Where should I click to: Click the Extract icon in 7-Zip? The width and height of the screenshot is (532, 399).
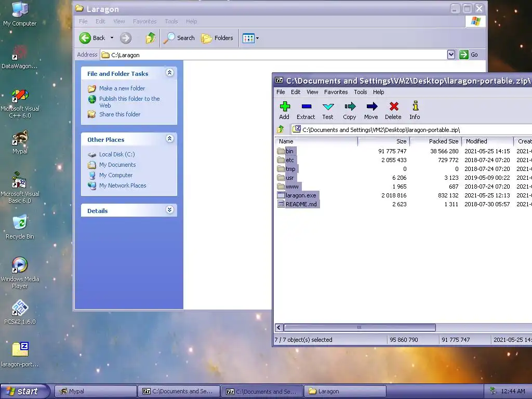[305, 111]
